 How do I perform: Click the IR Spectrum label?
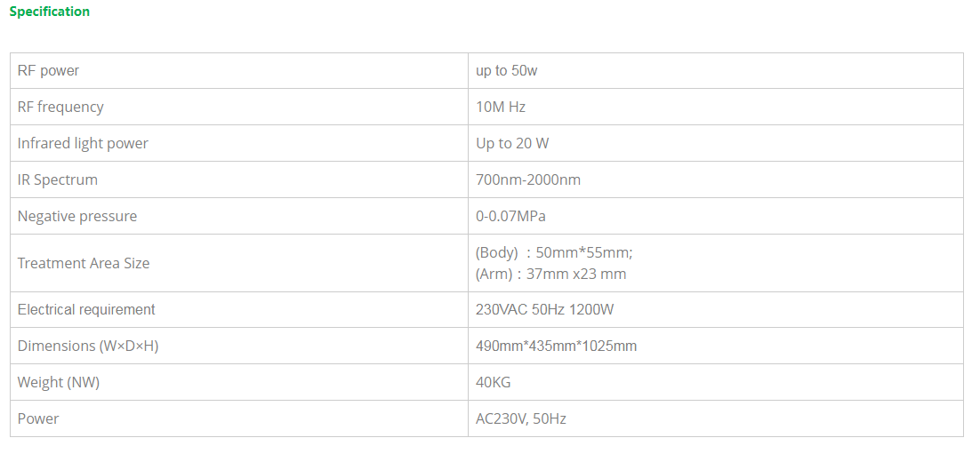tap(58, 180)
